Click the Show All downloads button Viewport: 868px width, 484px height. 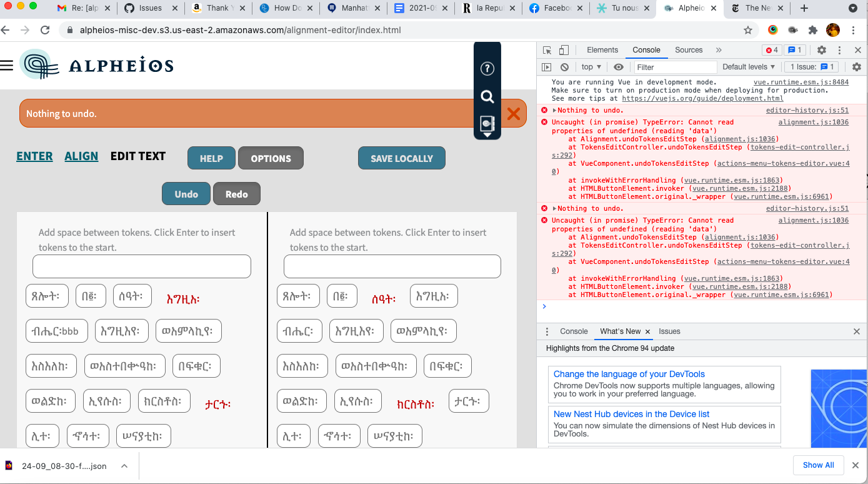point(819,465)
